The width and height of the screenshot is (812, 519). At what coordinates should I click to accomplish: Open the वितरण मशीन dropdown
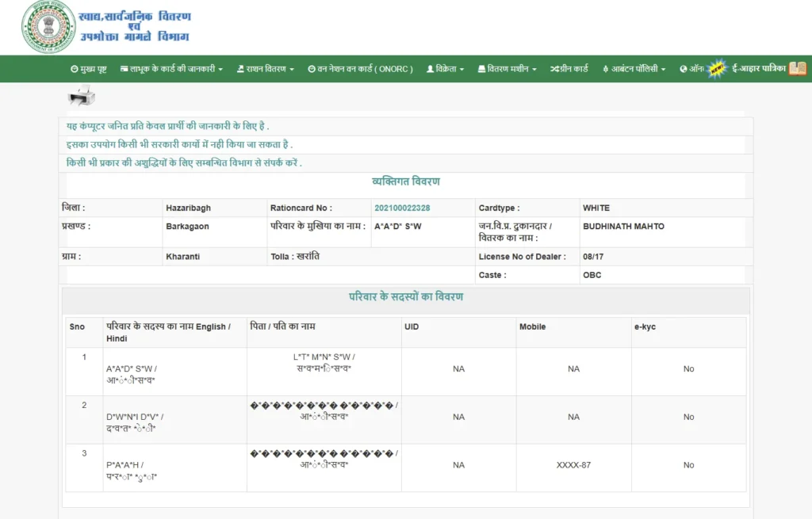coord(507,69)
